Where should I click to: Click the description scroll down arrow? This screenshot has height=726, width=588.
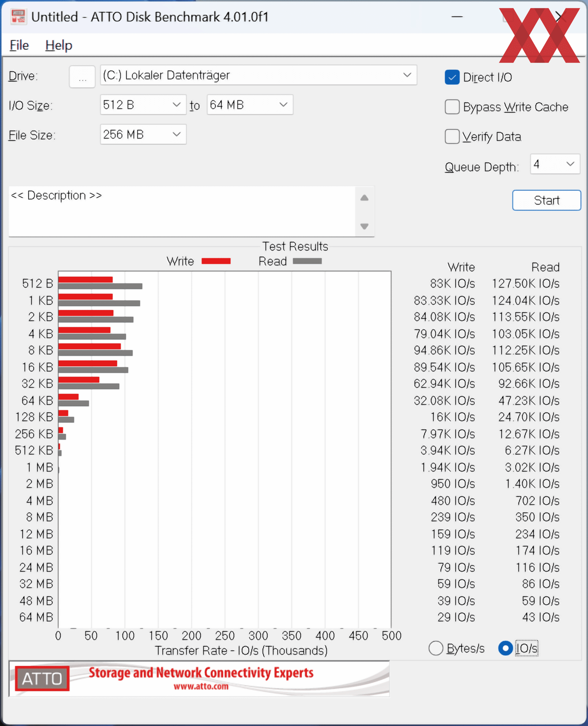click(364, 226)
